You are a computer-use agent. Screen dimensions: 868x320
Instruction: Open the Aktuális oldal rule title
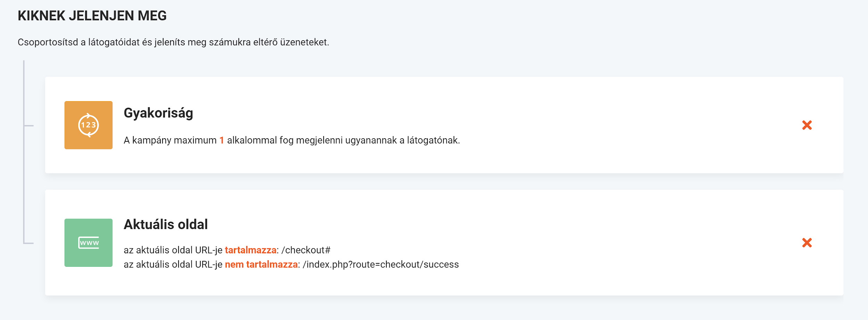point(166,224)
